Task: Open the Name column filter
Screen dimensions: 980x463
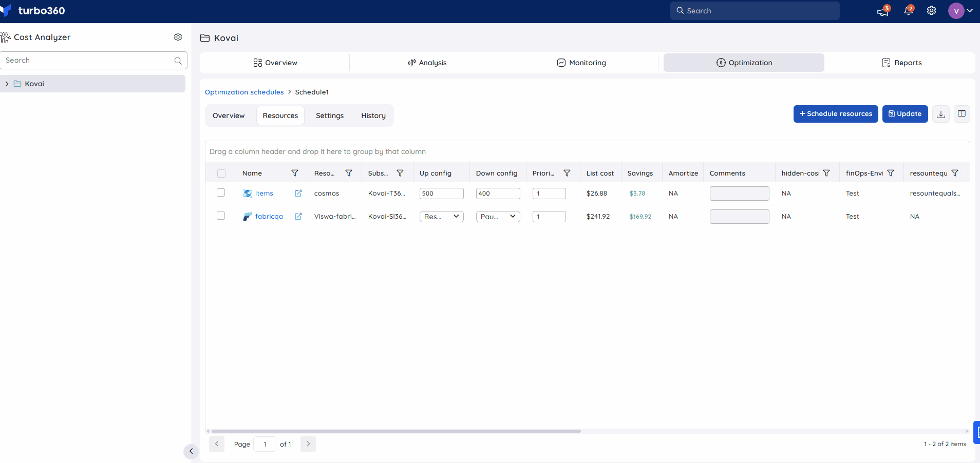Action: pyautogui.click(x=295, y=173)
